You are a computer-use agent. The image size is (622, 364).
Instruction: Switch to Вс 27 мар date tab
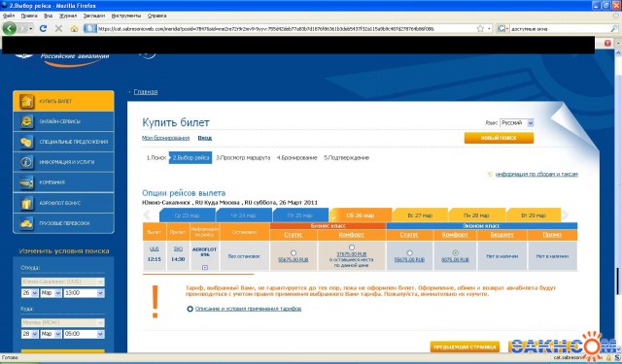point(420,215)
